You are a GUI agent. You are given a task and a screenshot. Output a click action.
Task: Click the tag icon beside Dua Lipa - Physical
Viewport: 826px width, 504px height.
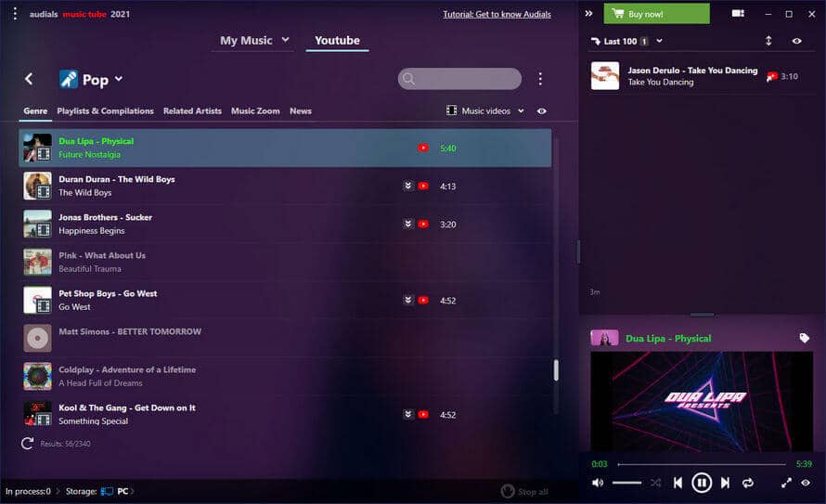[805, 339]
